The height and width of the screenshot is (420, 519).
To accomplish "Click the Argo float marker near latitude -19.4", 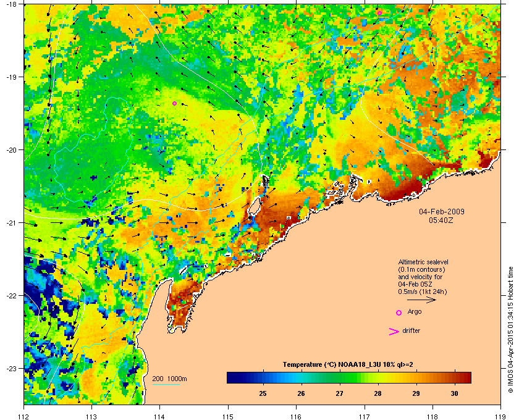I will point(174,103).
